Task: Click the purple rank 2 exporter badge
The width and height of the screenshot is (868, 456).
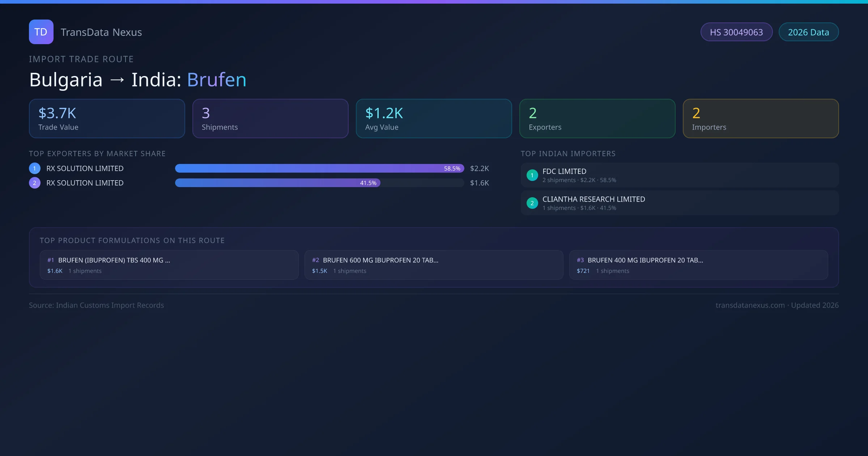Action: pyautogui.click(x=35, y=183)
